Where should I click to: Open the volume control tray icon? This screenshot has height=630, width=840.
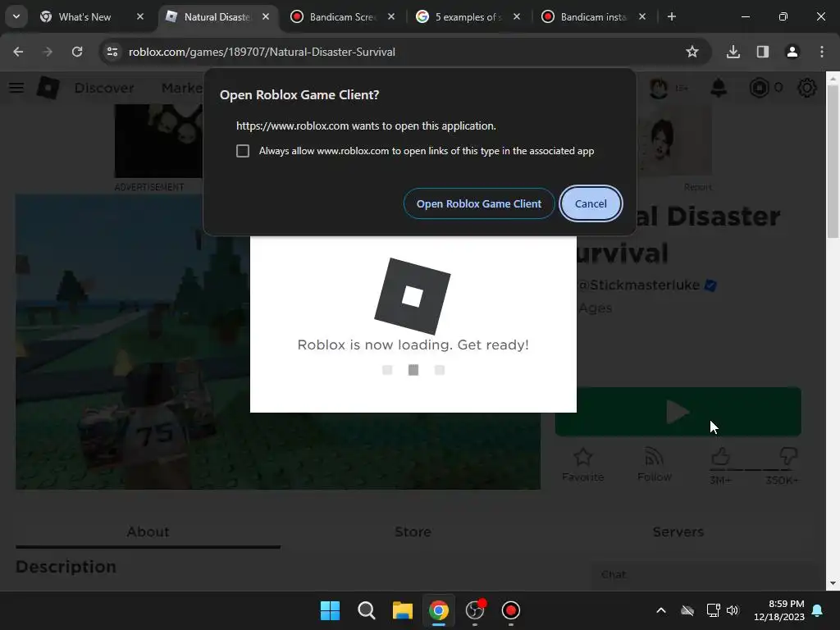(x=733, y=610)
